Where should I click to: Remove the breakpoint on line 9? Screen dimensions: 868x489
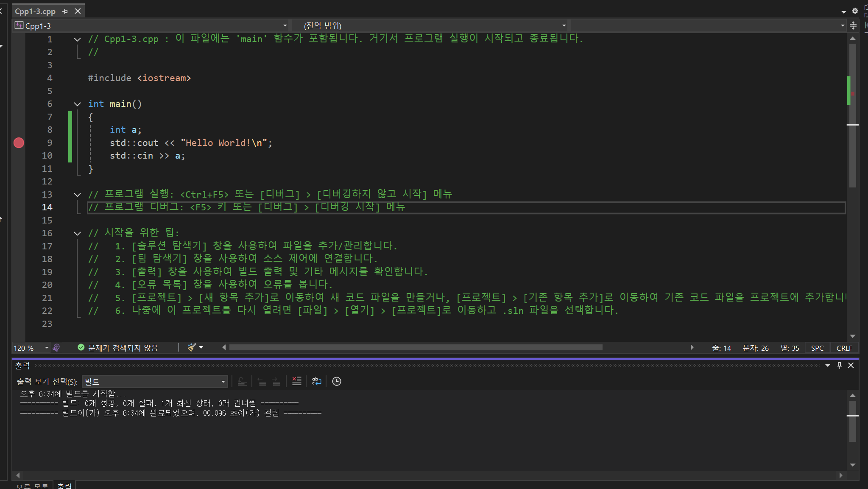19,143
